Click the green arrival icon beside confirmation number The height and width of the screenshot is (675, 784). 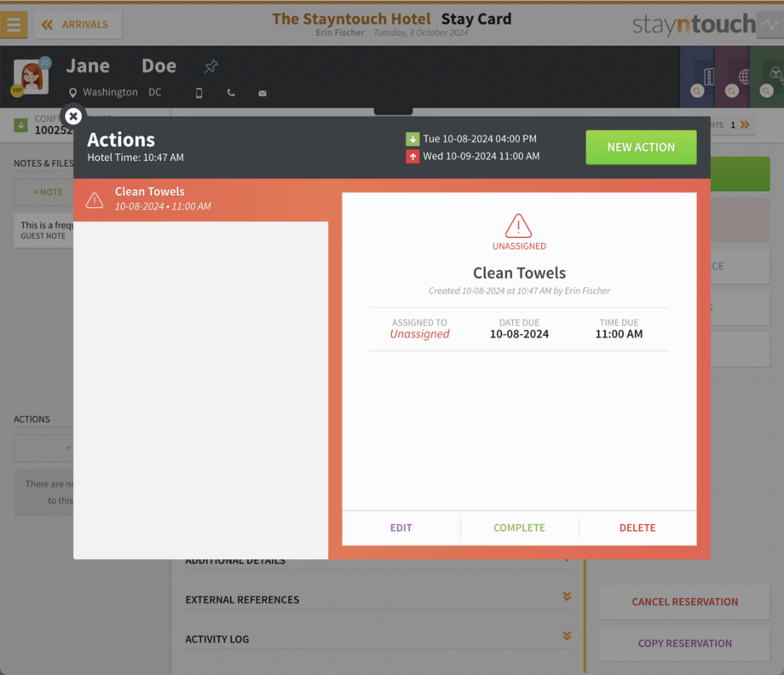click(20, 125)
